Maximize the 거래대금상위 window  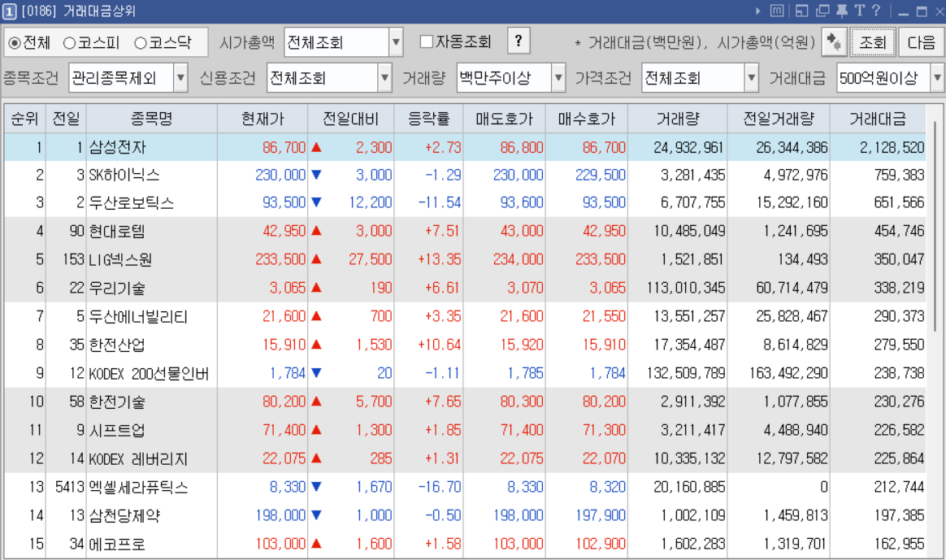(922, 11)
